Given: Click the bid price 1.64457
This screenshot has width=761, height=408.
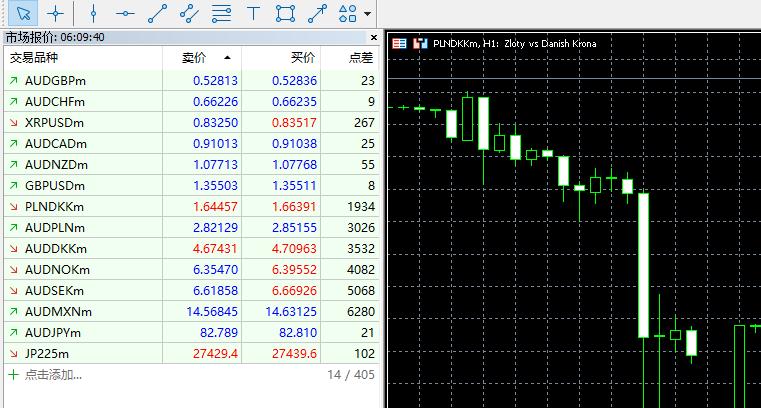Looking at the screenshot, I should [215, 207].
